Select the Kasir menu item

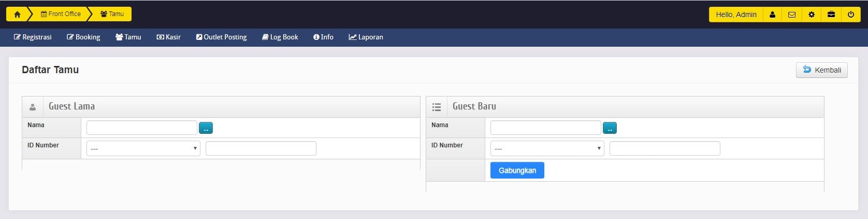point(168,37)
